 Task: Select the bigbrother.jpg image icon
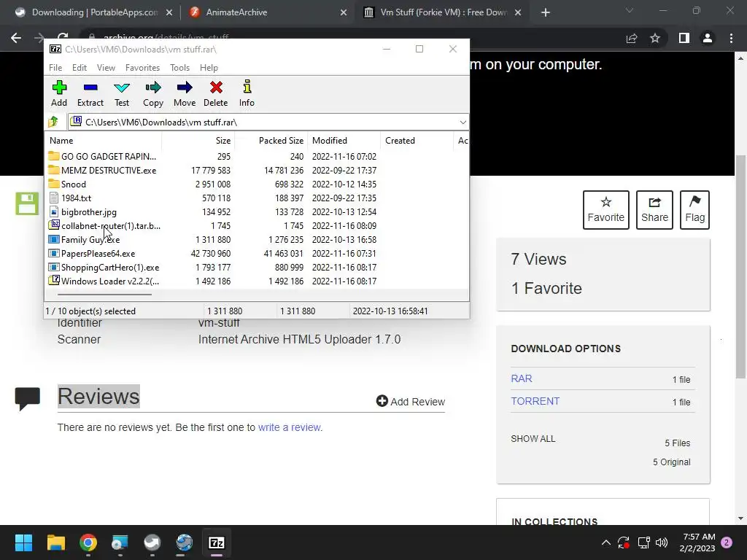click(54, 211)
